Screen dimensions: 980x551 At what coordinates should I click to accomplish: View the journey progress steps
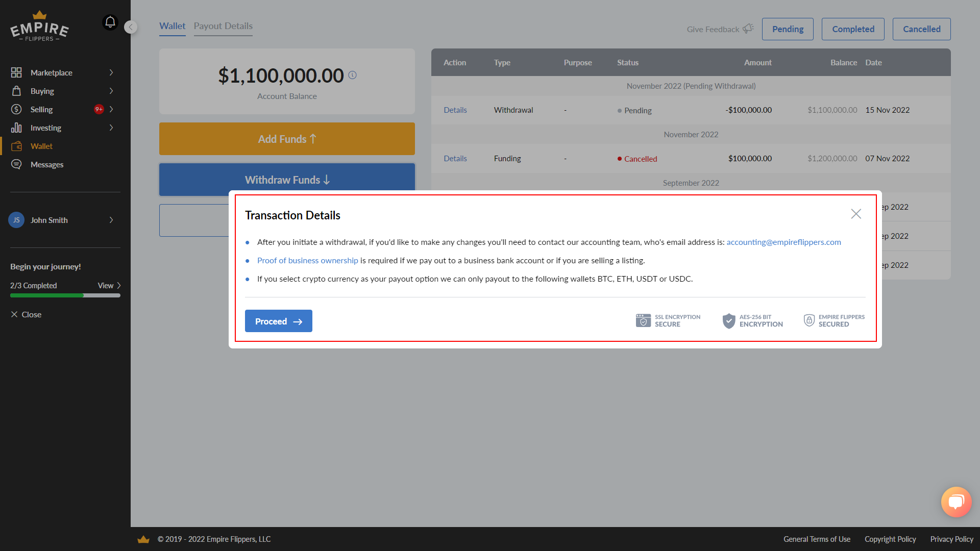click(109, 286)
